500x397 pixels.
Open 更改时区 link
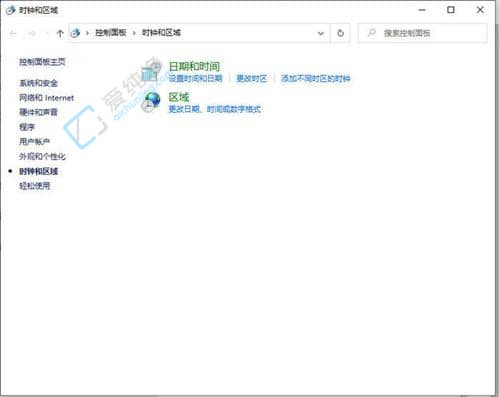[252, 79]
